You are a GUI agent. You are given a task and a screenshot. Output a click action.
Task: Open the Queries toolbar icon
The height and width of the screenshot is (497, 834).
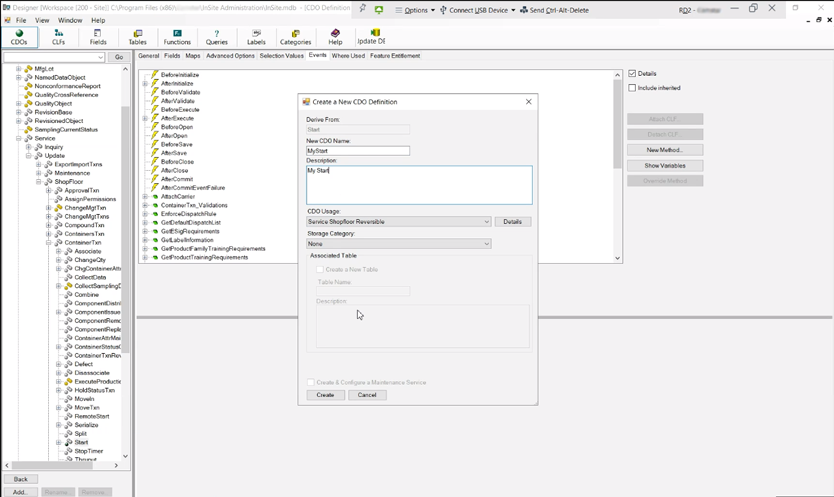pos(216,37)
